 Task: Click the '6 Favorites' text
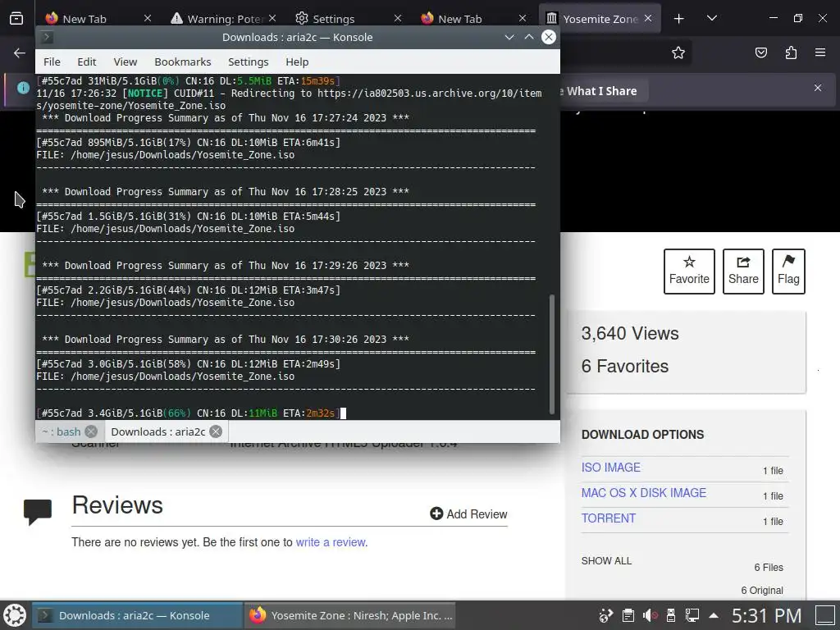pyautogui.click(x=624, y=366)
